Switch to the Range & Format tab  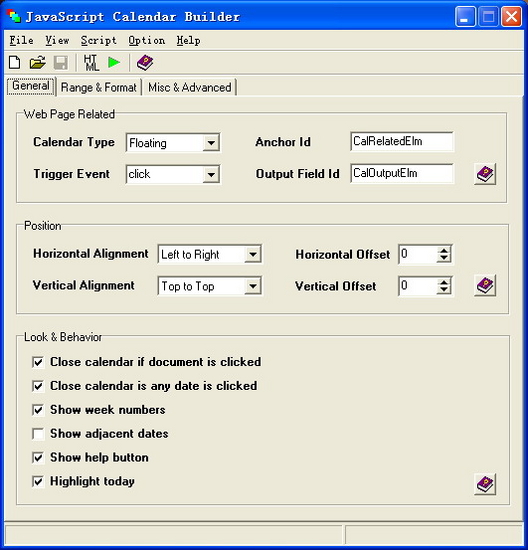99,87
